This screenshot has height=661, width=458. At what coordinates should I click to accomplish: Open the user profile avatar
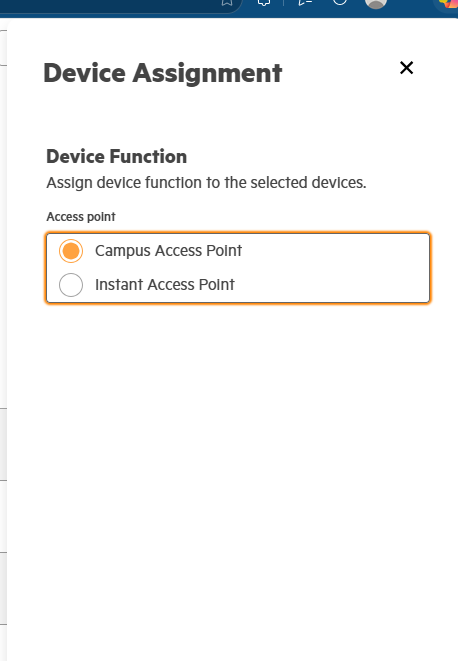point(376,3)
